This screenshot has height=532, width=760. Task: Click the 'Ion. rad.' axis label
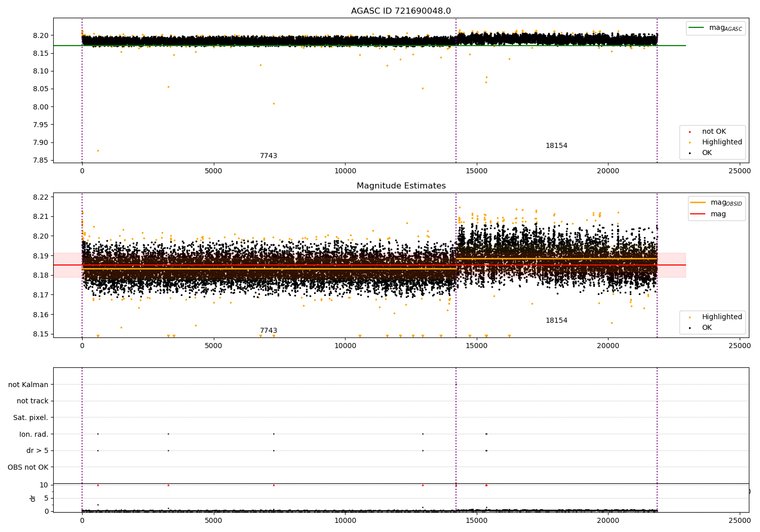pyautogui.click(x=34, y=434)
